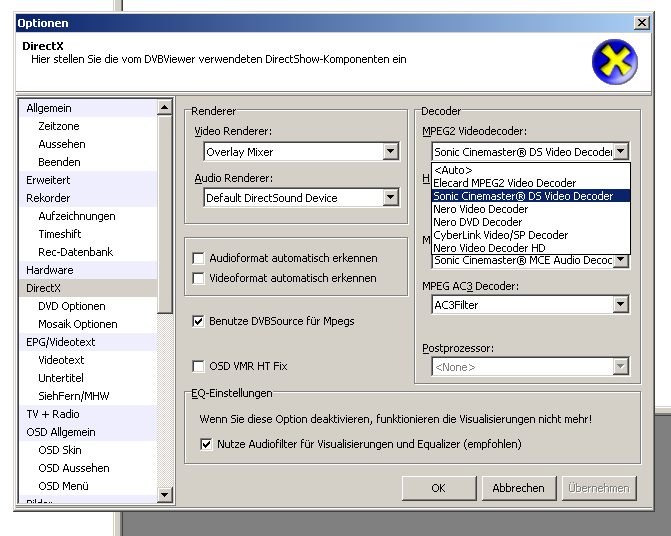Uncheck Benutze DVBSource für Mpegs
The width and height of the screenshot is (671, 536).
(x=199, y=321)
